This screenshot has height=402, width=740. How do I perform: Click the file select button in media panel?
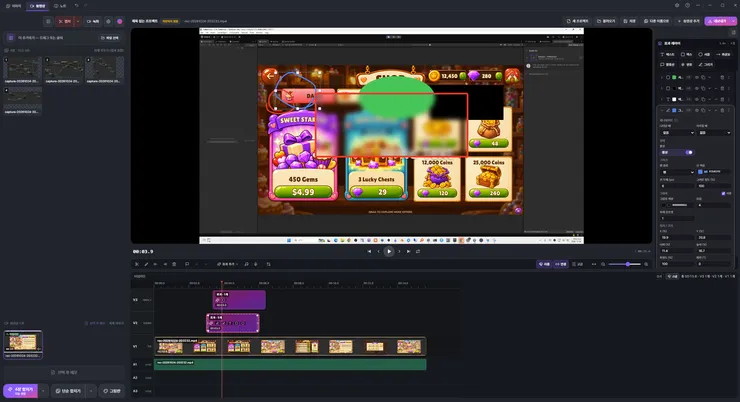point(109,38)
